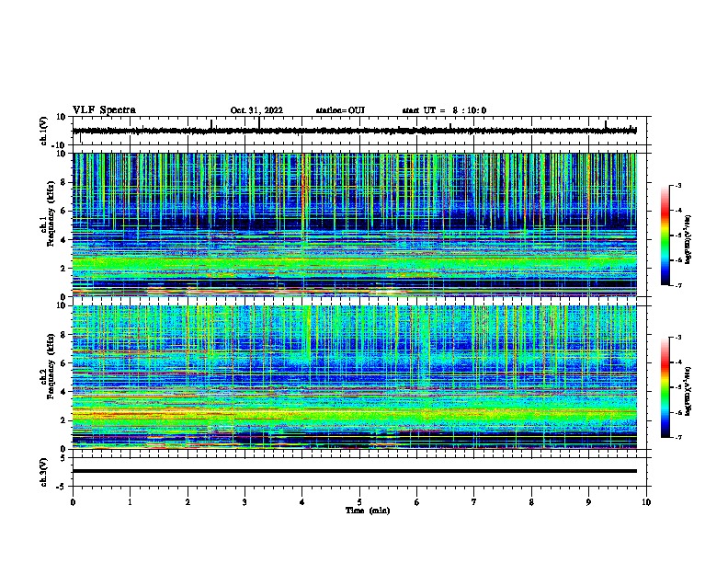
Task: Click time axis tick label "1"
Action: click(x=130, y=502)
